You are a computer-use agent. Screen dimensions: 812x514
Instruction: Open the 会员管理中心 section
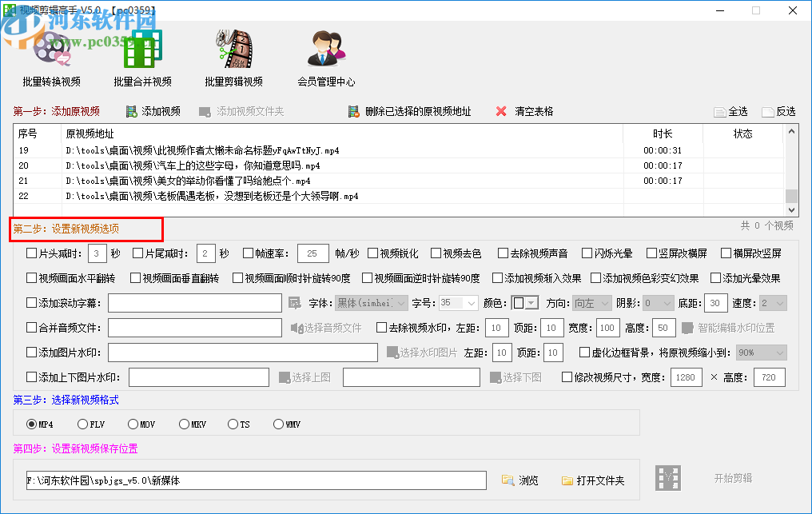coord(326,46)
